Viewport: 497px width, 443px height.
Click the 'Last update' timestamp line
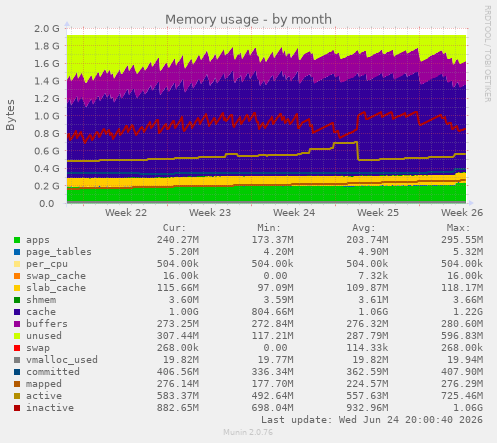372,420
